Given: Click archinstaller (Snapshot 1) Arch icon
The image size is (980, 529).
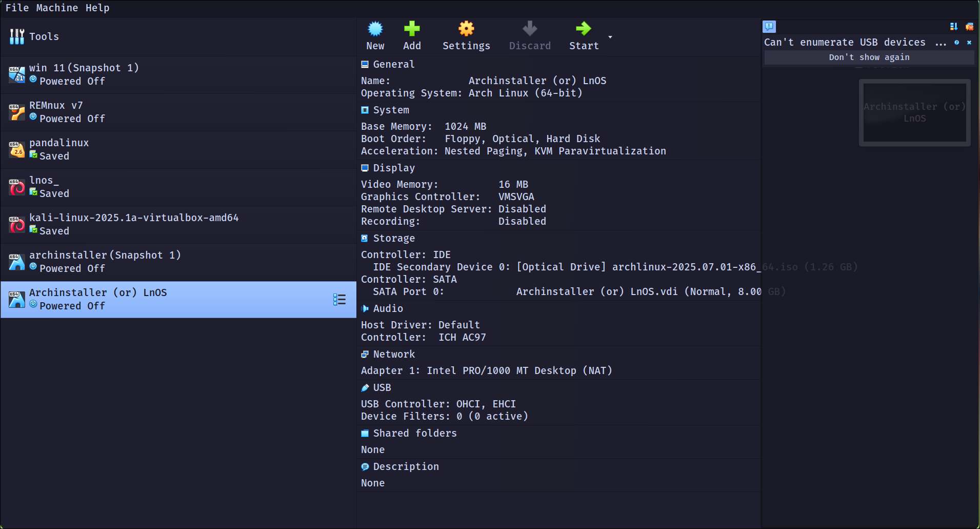Looking at the screenshot, I should (x=17, y=262).
